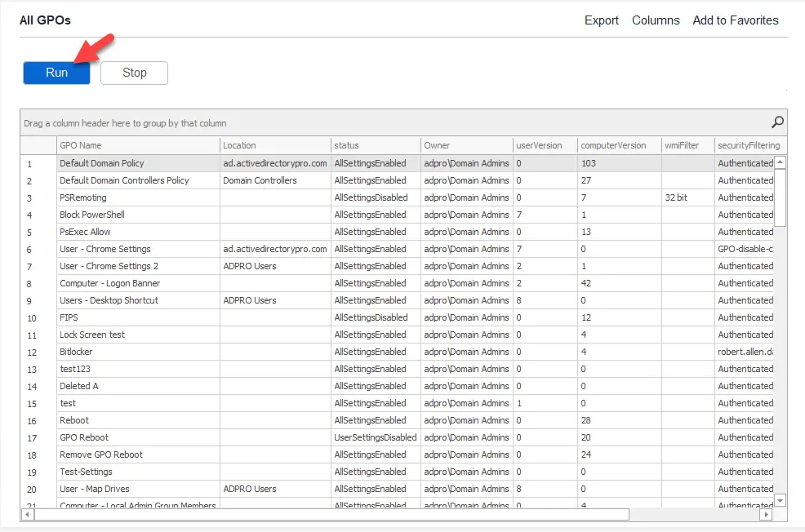Screen dimensions: 805x532
Task: Select the test123 GPO row
Action: [x=397, y=369]
